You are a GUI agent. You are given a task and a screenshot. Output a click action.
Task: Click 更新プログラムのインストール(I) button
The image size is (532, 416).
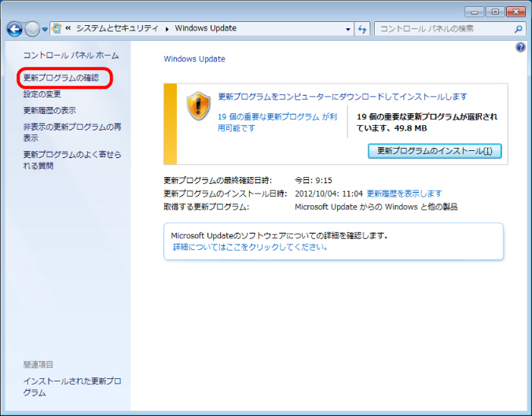pos(435,151)
